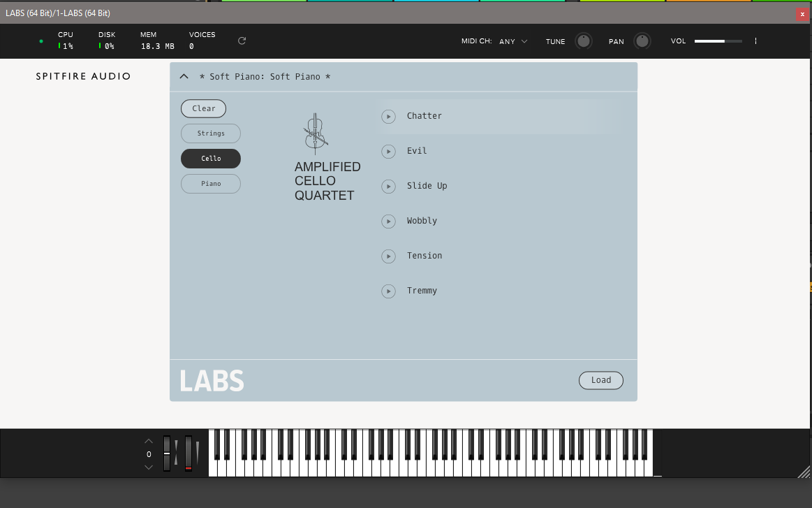
Task: Play the Evil preset preview
Action: (388, 152)
